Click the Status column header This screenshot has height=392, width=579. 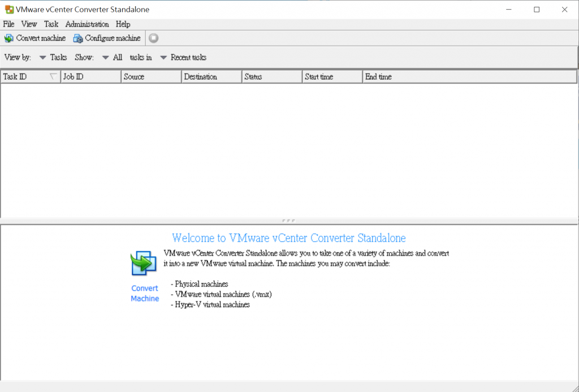point(272,77)
